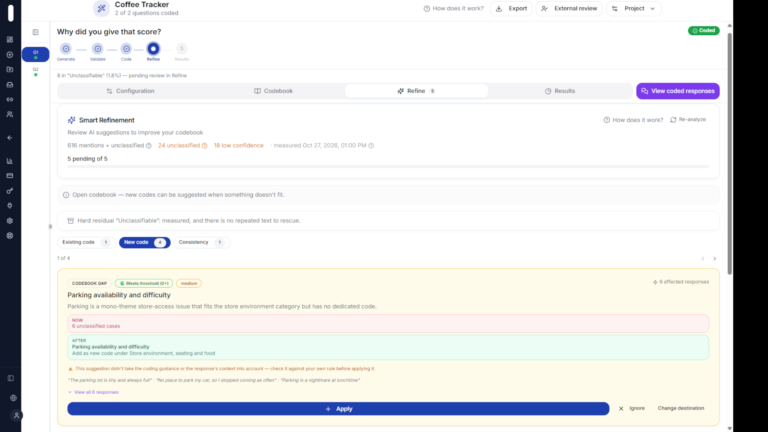Open the Project dropdown menu

click(633, 8)
